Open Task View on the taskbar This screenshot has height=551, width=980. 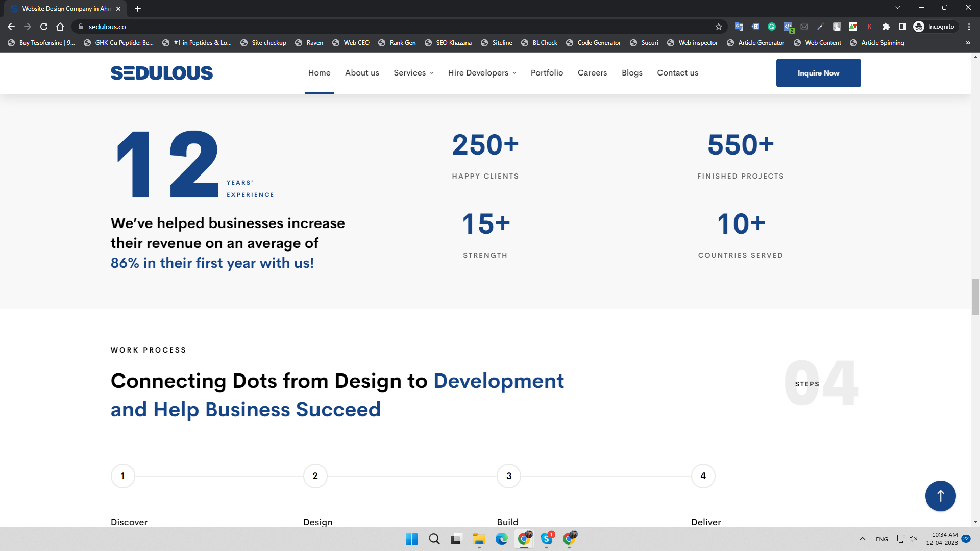(x=456, y=539)
